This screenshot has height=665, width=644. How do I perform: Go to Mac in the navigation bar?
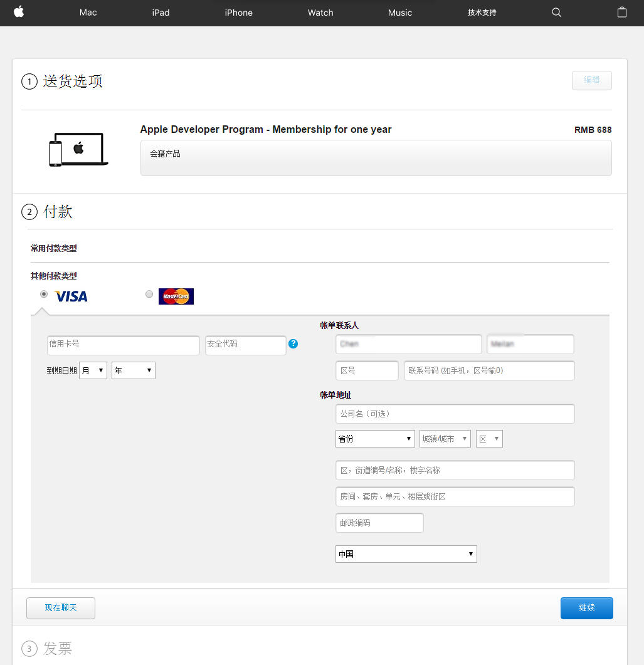(x=88, y=13)
